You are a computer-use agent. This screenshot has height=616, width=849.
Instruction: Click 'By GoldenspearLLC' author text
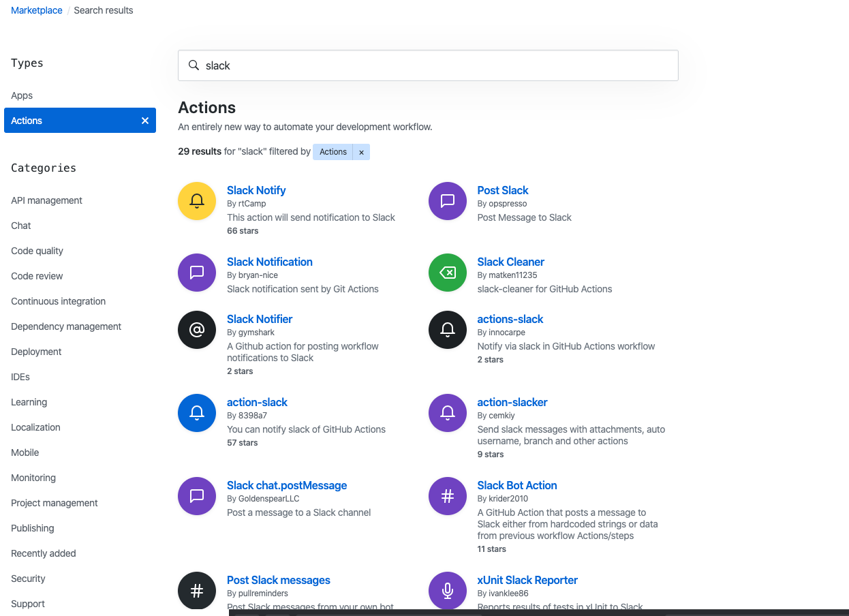263,499
